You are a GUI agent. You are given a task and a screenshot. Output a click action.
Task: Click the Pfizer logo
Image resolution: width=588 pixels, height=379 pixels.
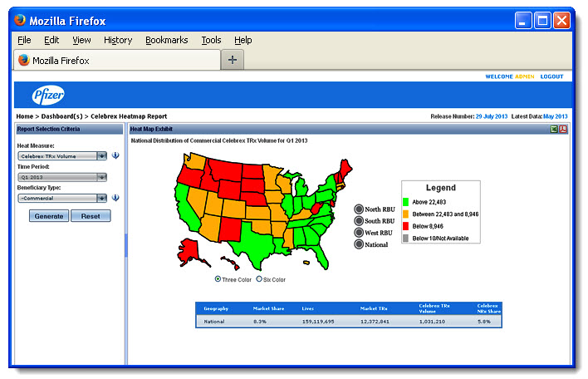pos(48,96)
